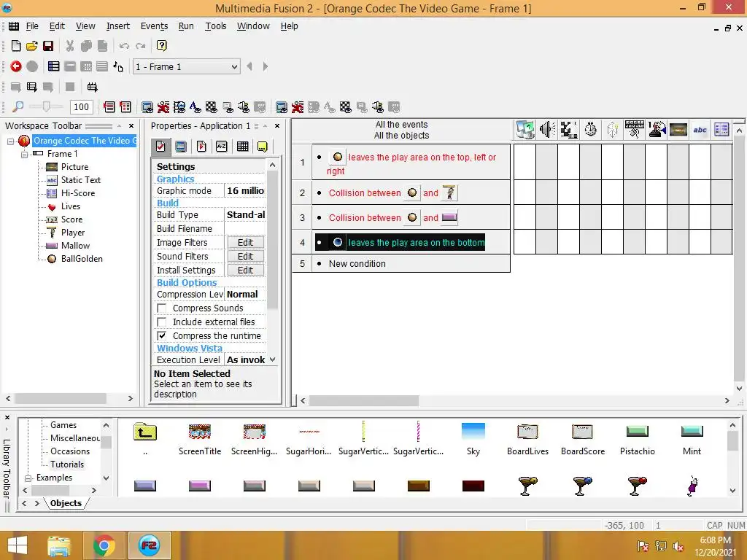Click Edit button for Install Settings
Viewport: 747px width, 560px height.
tap(245, 270)
